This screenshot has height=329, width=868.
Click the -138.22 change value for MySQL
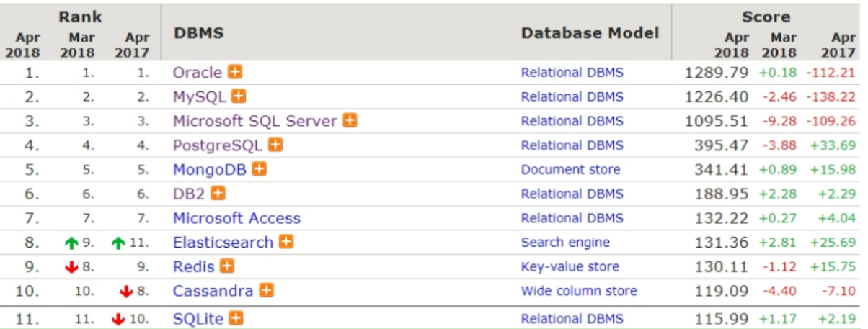pyautogui.click(x=831, y=97)
